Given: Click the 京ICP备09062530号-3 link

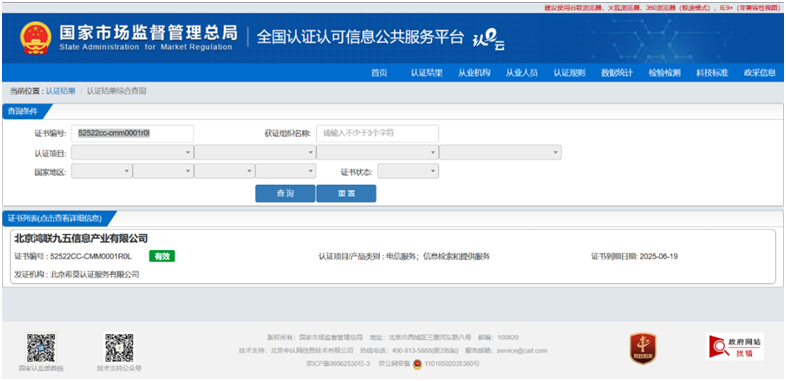Looking at the screenshot, I should tap(337, 364).
